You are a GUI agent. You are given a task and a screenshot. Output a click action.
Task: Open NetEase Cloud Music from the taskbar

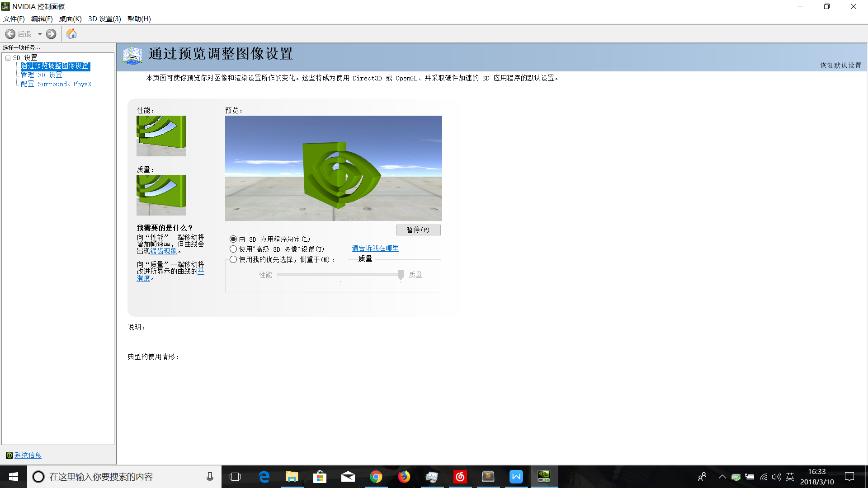tap(460, 477)
